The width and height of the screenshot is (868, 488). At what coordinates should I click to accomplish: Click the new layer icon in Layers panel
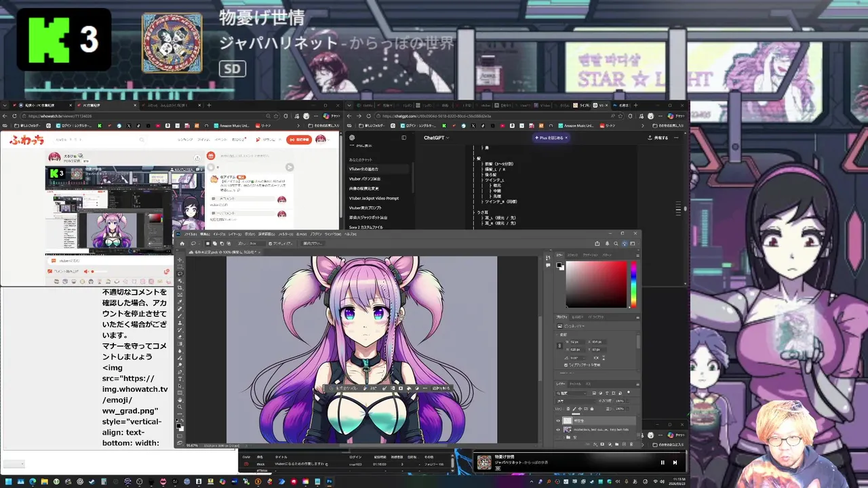pos(624,444)
